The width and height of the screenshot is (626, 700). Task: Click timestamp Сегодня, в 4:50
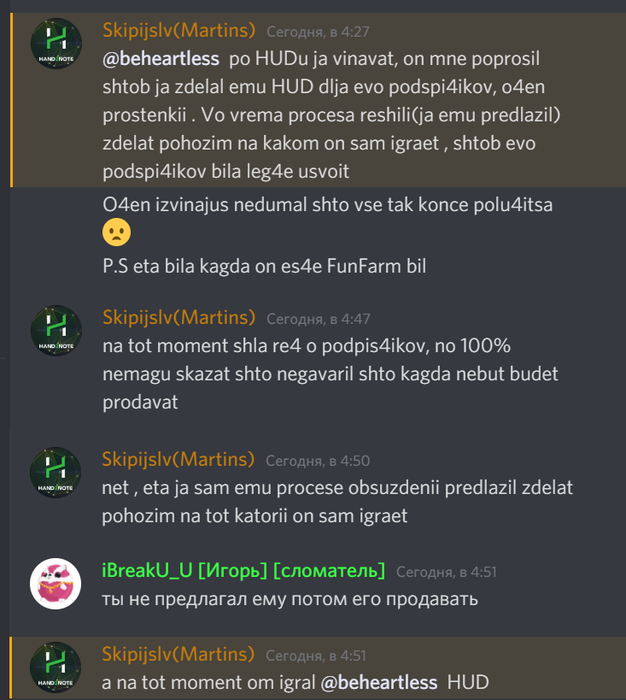(x=317, y=461)
